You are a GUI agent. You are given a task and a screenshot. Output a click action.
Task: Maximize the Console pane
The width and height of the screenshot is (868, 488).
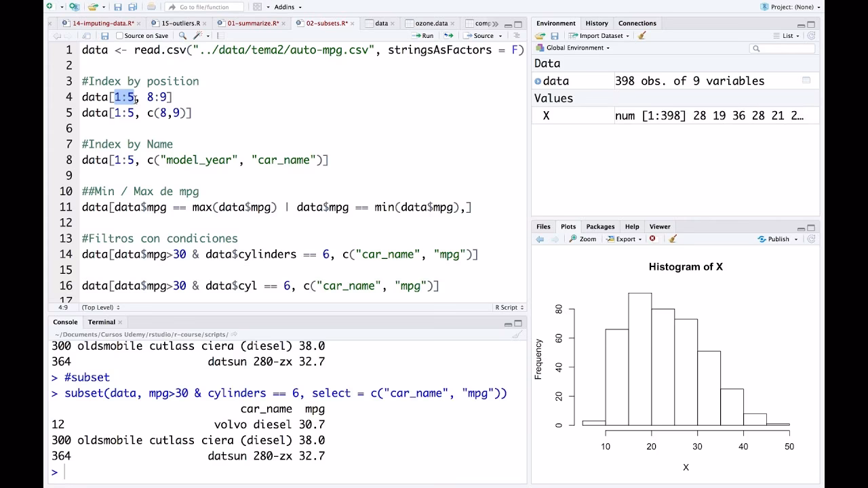pos(518,323)
